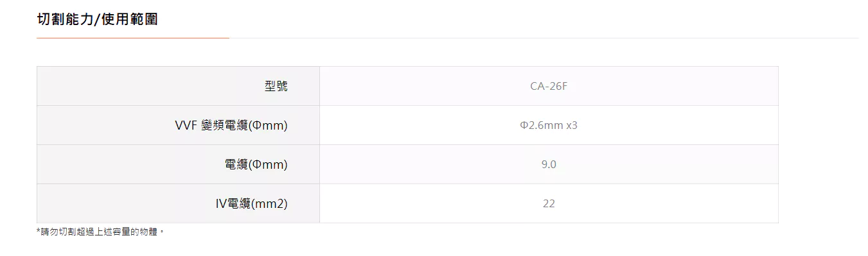Select the 22 value cell
This screenshot has width=868, height=256.
point(549,203)
